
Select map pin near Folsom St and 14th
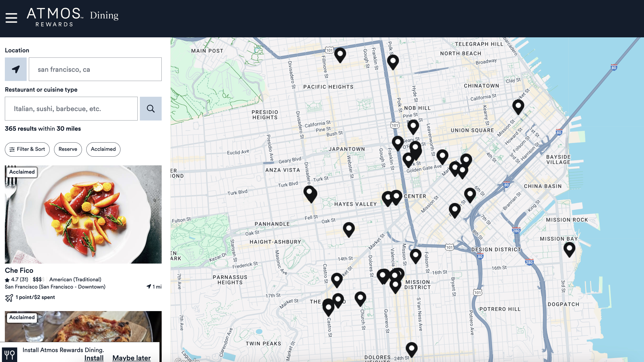point(415,257)
